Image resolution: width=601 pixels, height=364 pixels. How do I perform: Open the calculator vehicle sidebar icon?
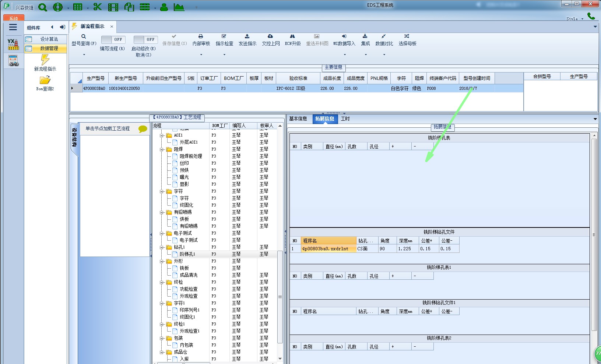13,60
